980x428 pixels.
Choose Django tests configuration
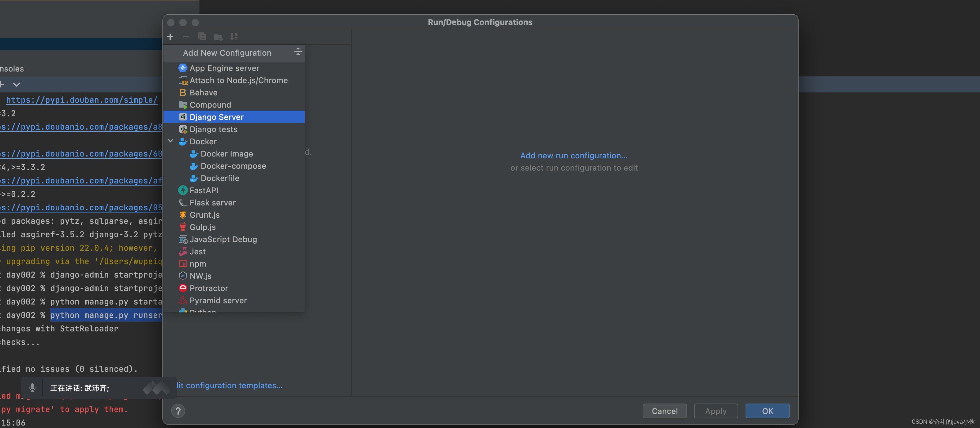pyautogui.click(x=234, y=129)
